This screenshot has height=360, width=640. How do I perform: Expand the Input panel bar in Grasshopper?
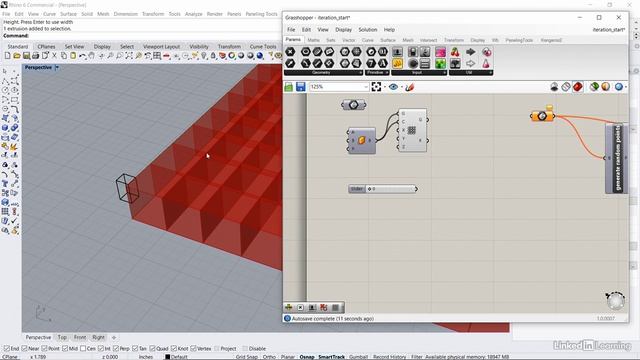pos(419,73)
